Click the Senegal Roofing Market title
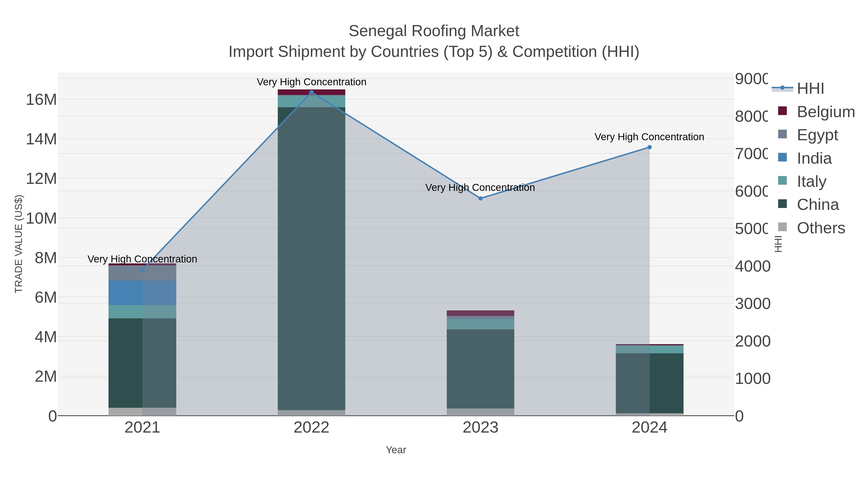Viewport: 868px width, 488px height. [434, 31]
